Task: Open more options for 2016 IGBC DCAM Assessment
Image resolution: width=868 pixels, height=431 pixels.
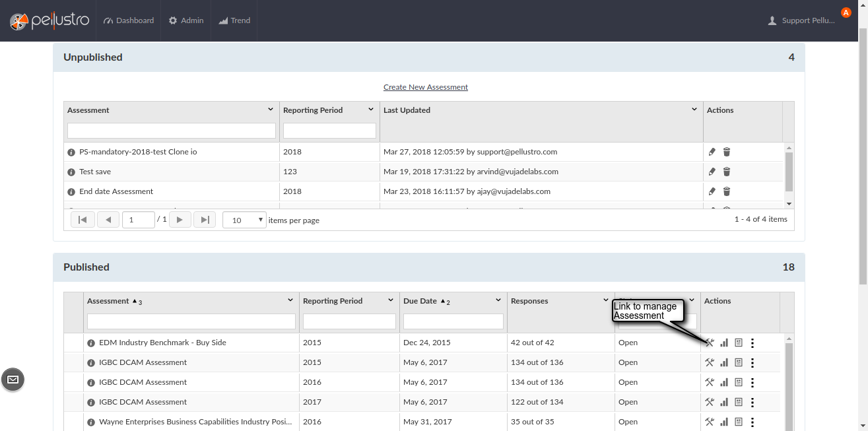Action: tap(752, 382)
